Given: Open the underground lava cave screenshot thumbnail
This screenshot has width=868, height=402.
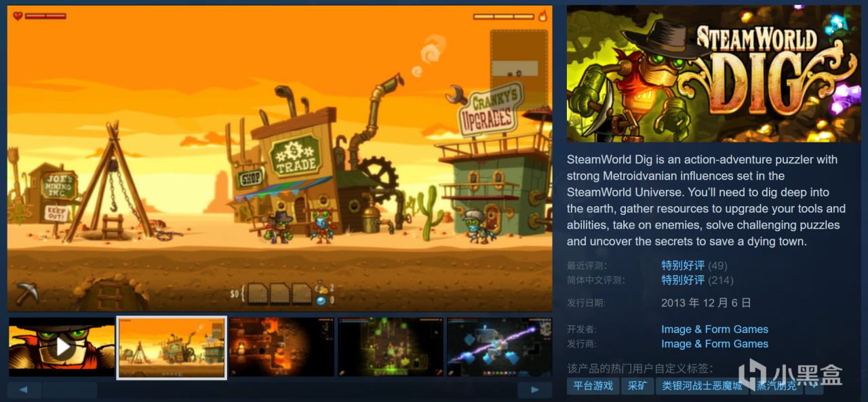Looking at the screenshot, I should point(281,347).
